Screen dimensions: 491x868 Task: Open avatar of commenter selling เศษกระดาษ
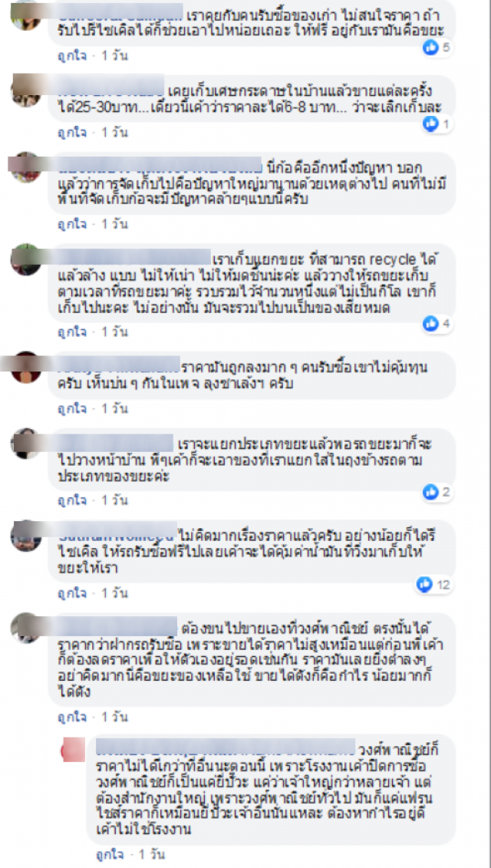tap(26, 91)
